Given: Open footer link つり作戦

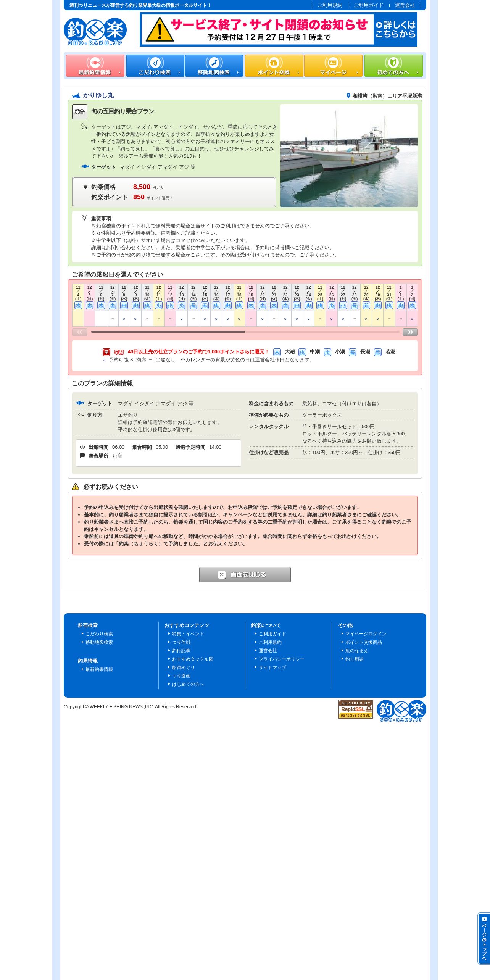Looking at the screenshot, I should tap(181, 642).
